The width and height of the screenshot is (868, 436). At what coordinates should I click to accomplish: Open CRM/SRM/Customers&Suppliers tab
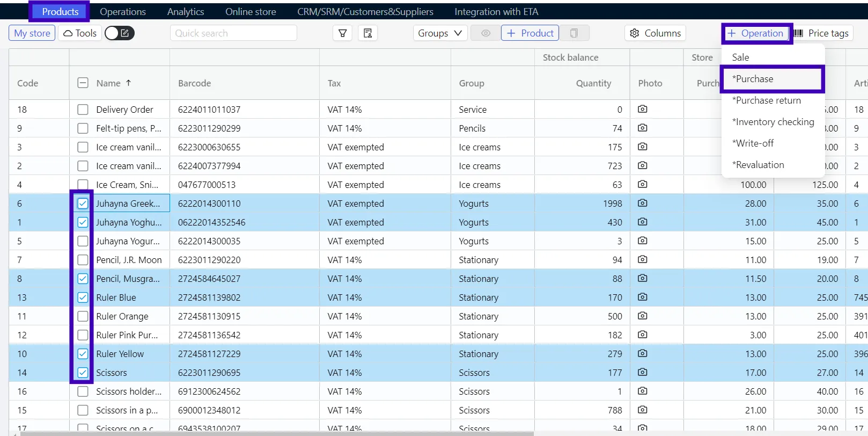365,11
